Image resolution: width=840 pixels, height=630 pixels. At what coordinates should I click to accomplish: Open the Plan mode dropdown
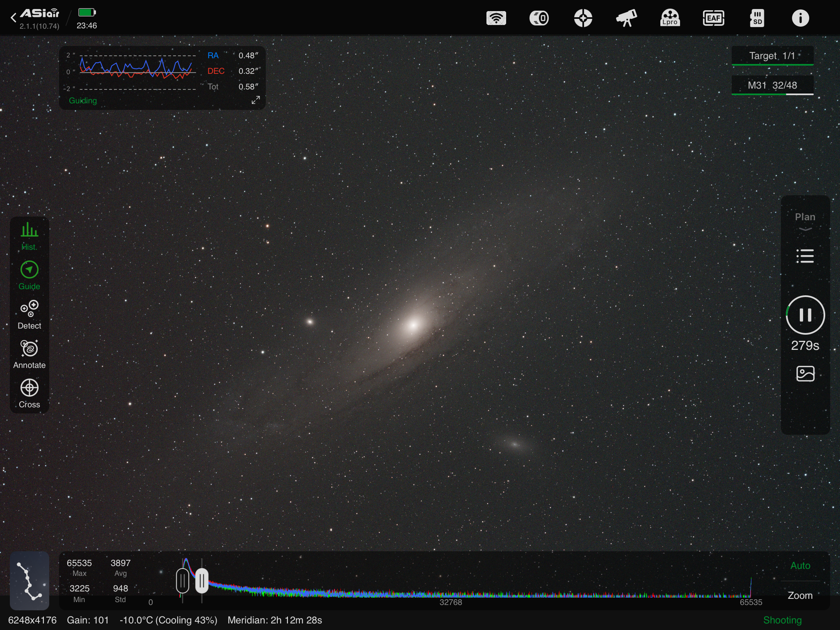(x=805, y=221)
